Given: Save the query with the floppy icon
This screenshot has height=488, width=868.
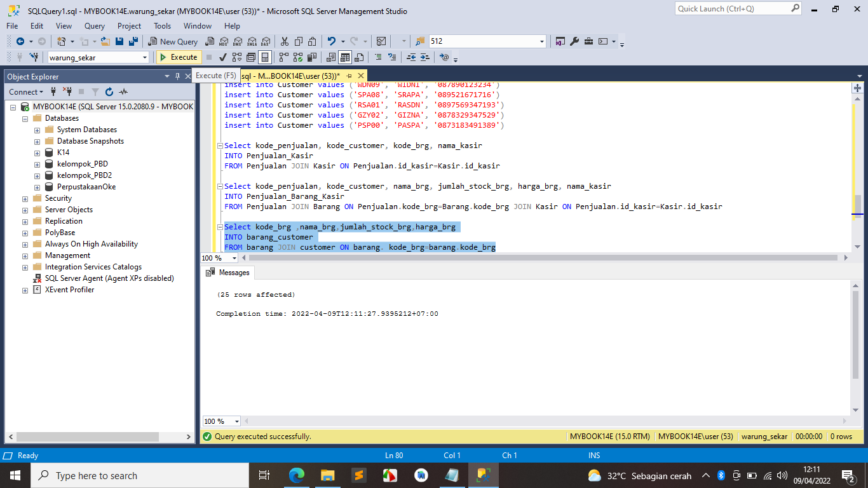Looking at the screenshot, I should pyautogui.click(x=119, y=41).
